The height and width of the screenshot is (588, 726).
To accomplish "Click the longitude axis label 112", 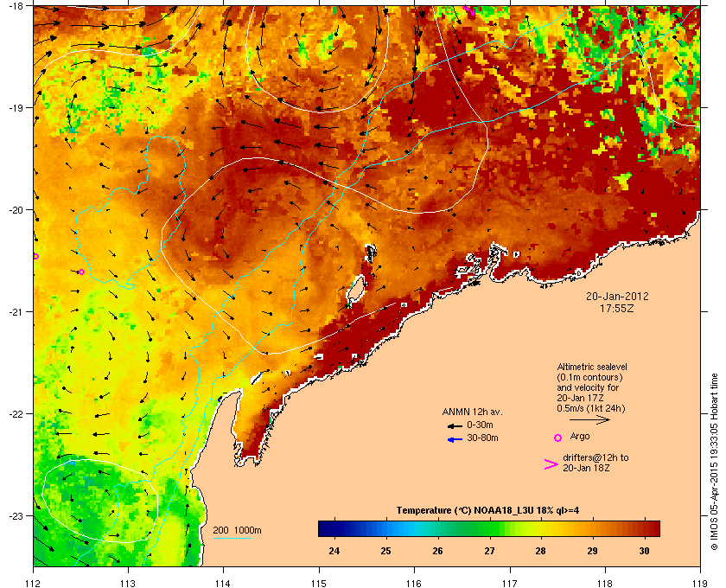I will tap(34, 583).
